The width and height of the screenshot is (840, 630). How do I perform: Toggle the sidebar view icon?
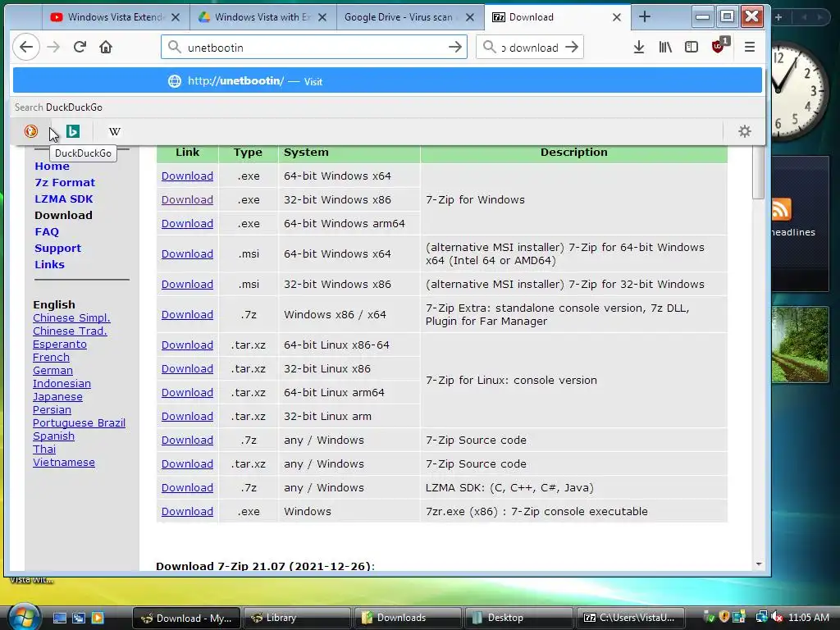pyautogui.click(x=691, y=47)
